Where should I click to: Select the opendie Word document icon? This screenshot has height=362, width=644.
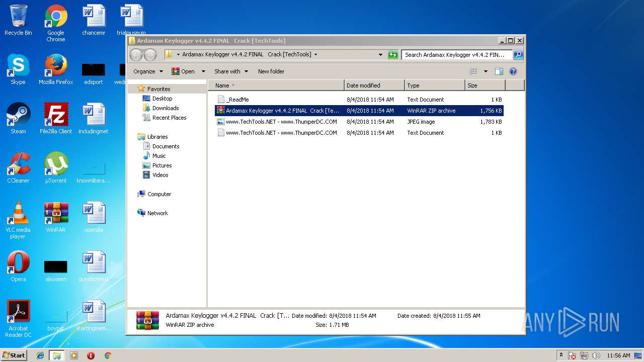(94, 217)
